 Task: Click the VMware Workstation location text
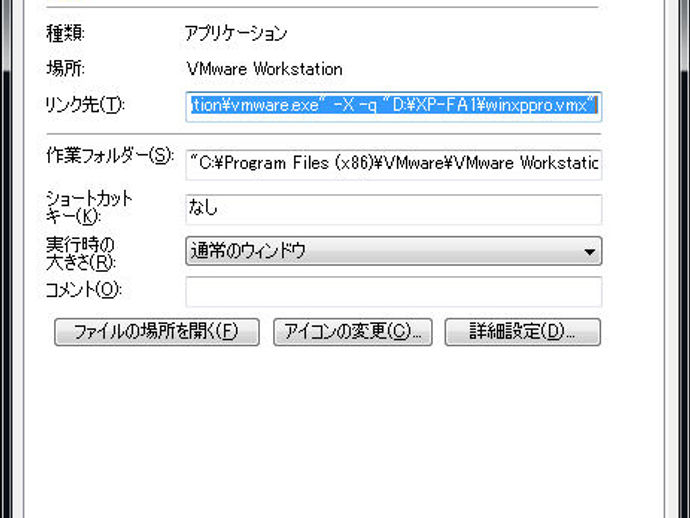(264, 69)
